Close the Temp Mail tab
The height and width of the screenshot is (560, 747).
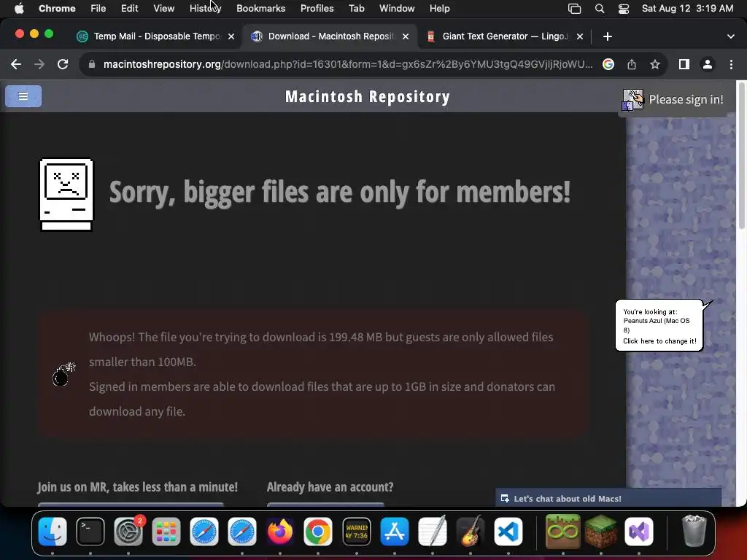[231, 36]
